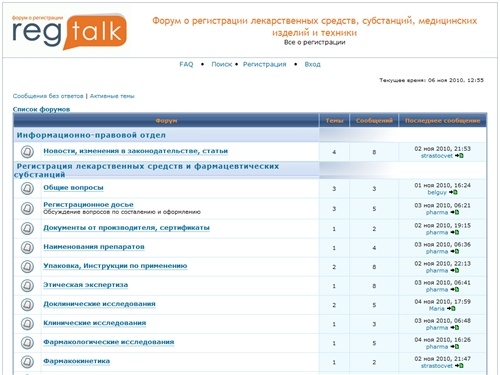Click status icon beside Клинические исследования
The image size is (500, 375).
pos(27,324)
